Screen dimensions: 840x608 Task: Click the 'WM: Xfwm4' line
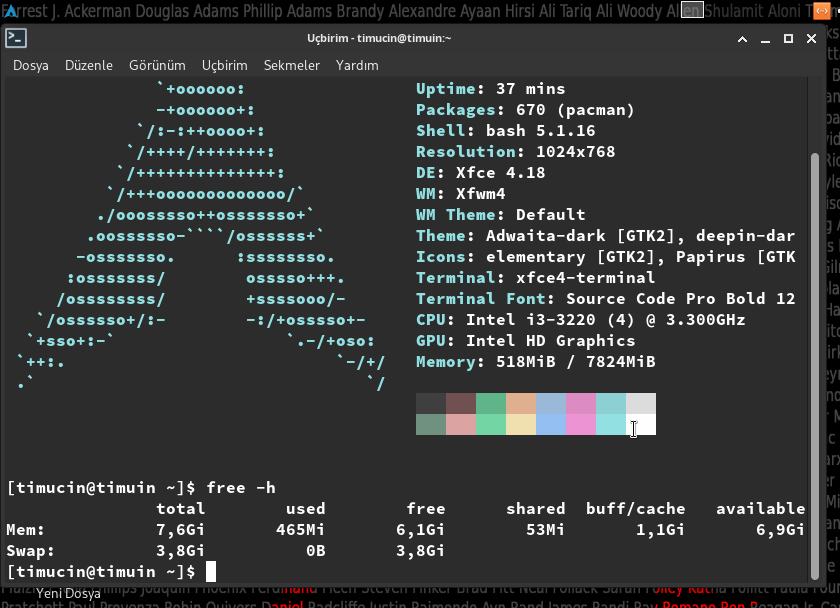[461, 193]
